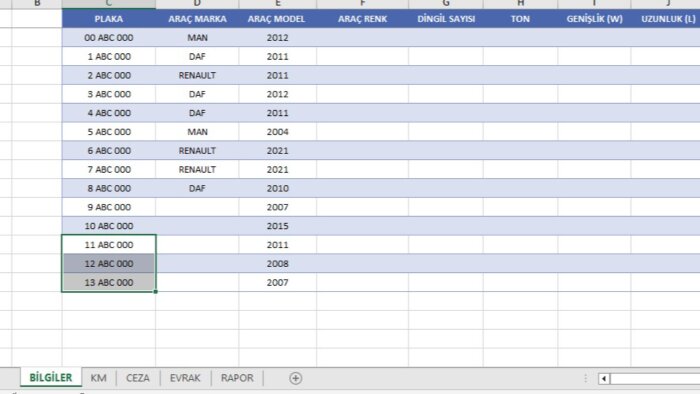Select the empty ARAÇ MARKA cell for 9 ABC 000
This screenshot has height=394, width=700.
point(197,207)
